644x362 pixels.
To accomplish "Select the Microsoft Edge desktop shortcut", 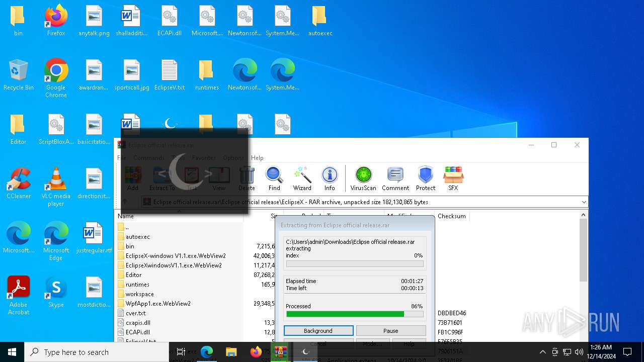I will point(56,241).
